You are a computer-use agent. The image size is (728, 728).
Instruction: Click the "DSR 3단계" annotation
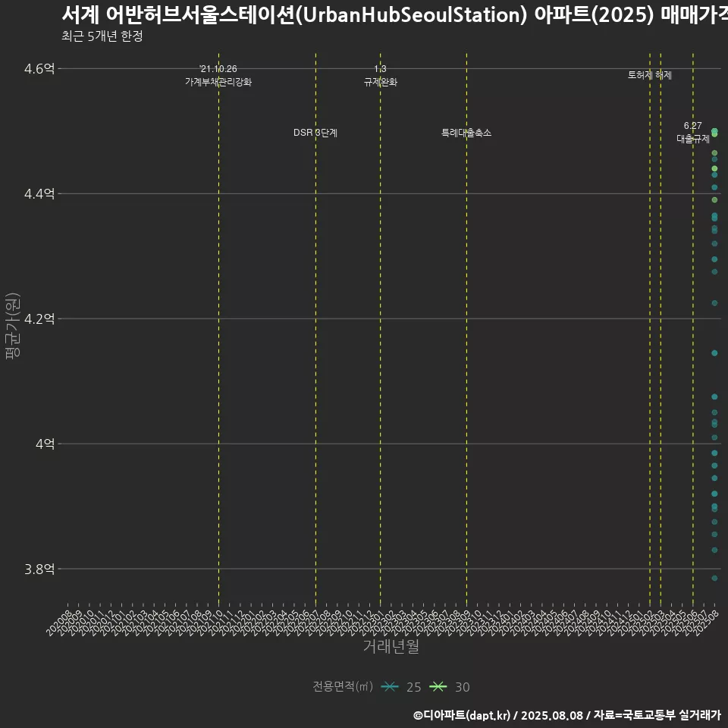point(315,133)
